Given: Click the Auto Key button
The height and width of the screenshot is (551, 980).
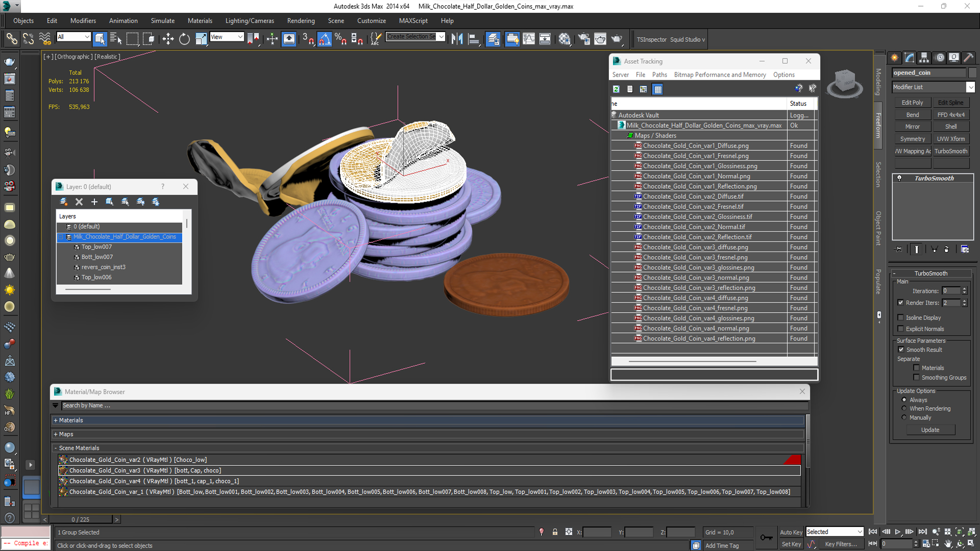Looking at the screenshot, I should [791, 532].
